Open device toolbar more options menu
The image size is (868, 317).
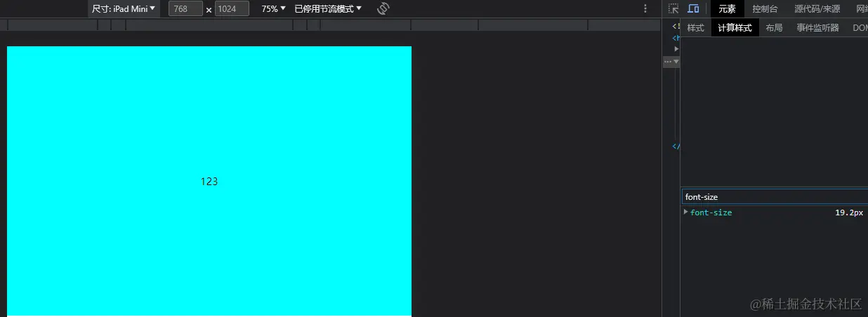coord(645,9)
